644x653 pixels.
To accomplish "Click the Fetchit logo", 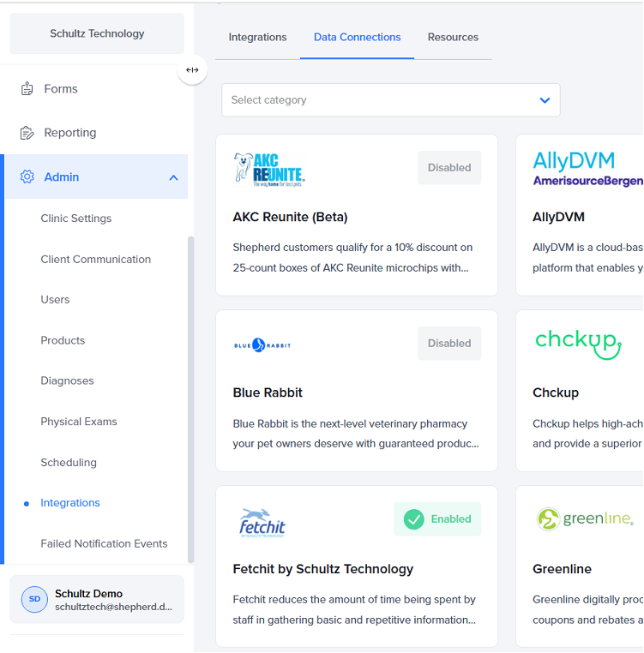I will click(x=262, y=521).
